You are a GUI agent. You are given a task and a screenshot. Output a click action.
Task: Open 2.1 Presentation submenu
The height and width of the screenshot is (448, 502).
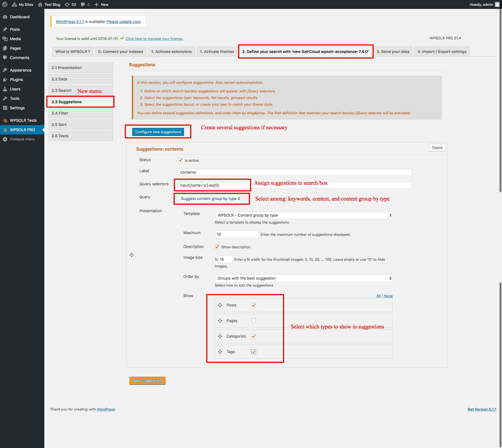pyautogui.click(x=81, y=68)
